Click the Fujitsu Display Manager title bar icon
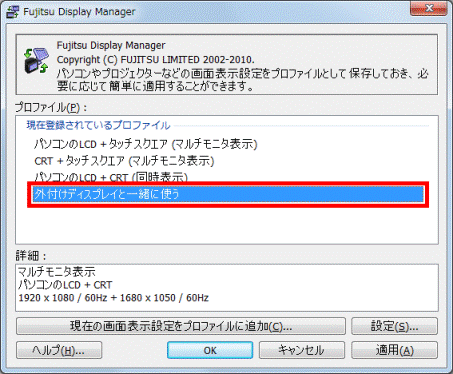The height and width of the screenshot is (374, 453). tap(13, 12)
